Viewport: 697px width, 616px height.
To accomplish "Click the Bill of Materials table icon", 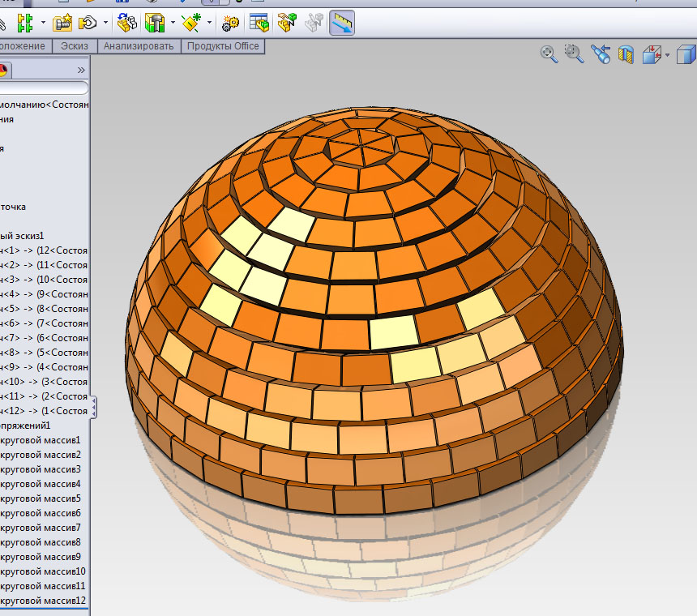I will pos(259,23).
